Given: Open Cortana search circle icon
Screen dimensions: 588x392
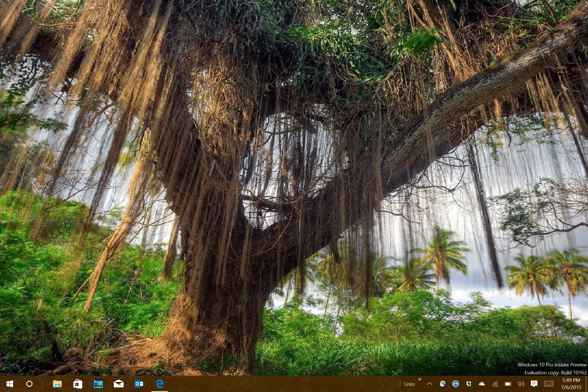Looking at the screenshot, I should [29, 384].
